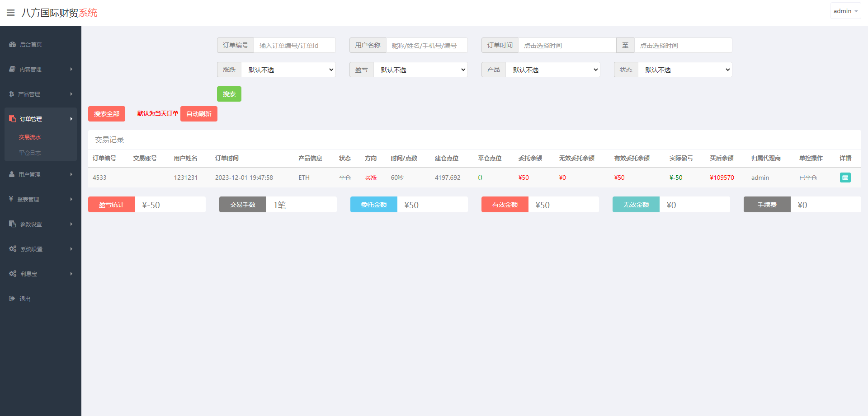The image size is (868, 416).
Task: Focus the 订单编号 input field
Action: pos(295,45)
